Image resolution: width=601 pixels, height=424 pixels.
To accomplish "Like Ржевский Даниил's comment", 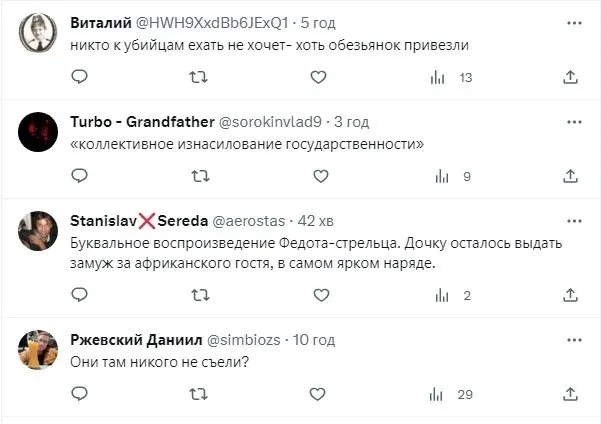I will [x=319, y=395].
